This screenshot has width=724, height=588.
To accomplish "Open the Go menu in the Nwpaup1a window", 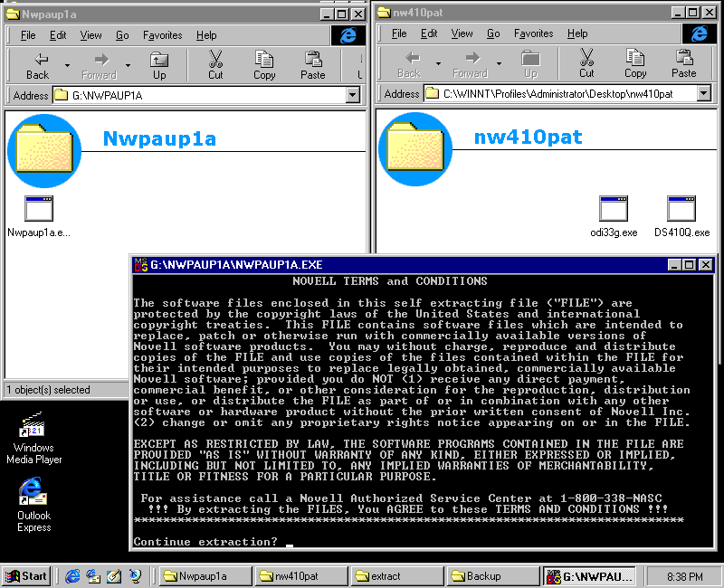I will pyautogui.click(x=122, y=35).
